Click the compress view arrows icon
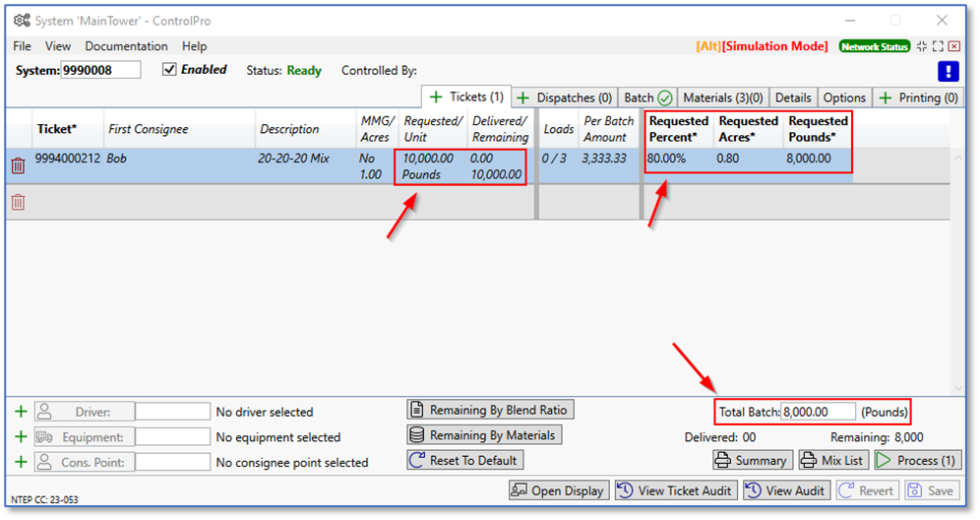The image size is (980, 520). (x=921, y=46)
